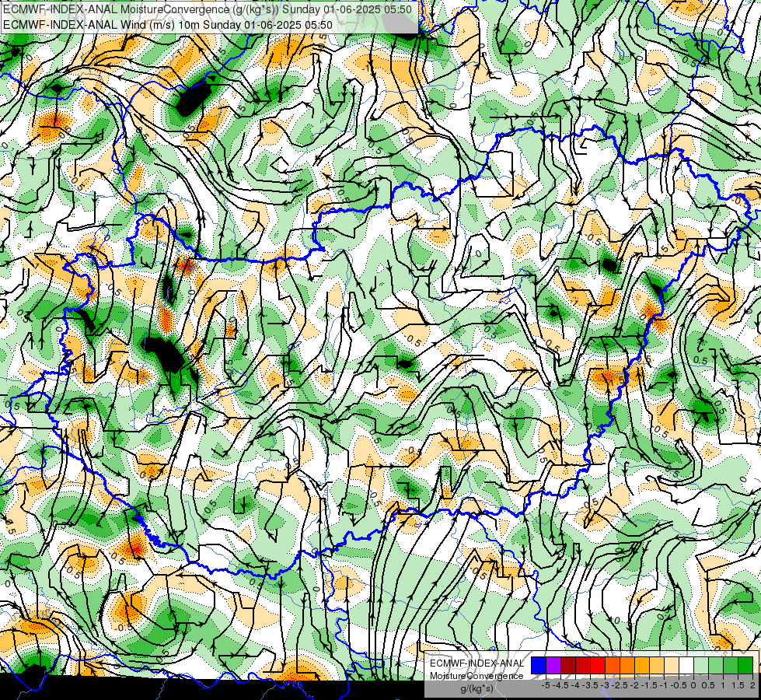Click the 'g/(kg*s)' unit label in legend
Viewport: 761px width, 700px height.
click(x=476, y=688)
